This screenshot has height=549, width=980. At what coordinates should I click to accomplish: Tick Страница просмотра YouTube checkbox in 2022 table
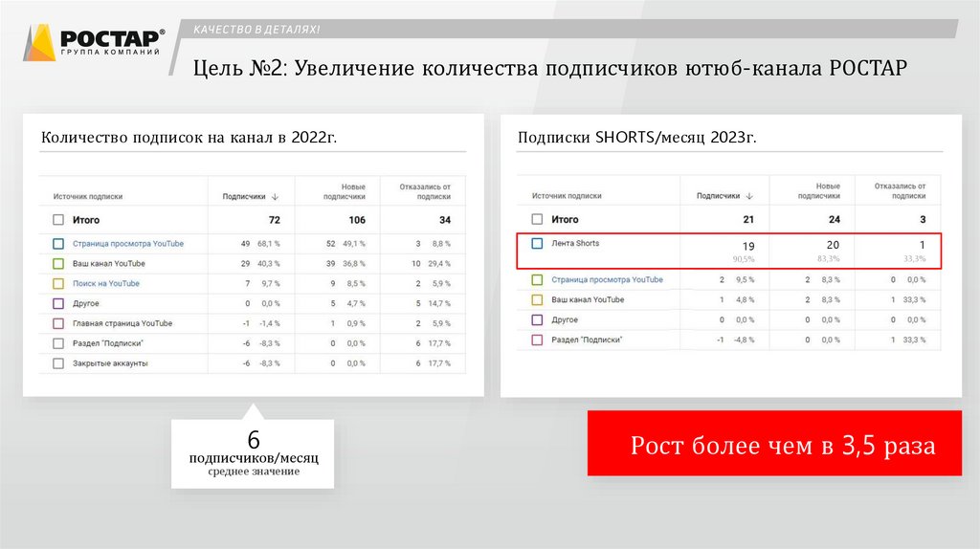[x=58, y=244]
